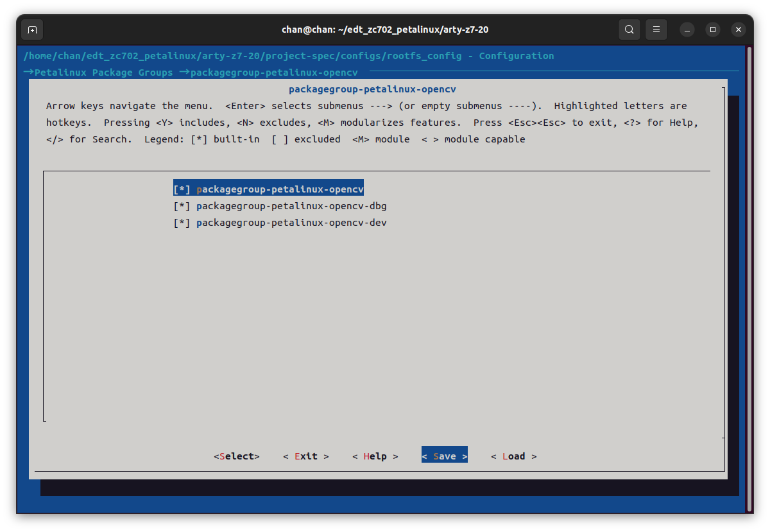Minimize the terminal window

(x=687, y=30)
